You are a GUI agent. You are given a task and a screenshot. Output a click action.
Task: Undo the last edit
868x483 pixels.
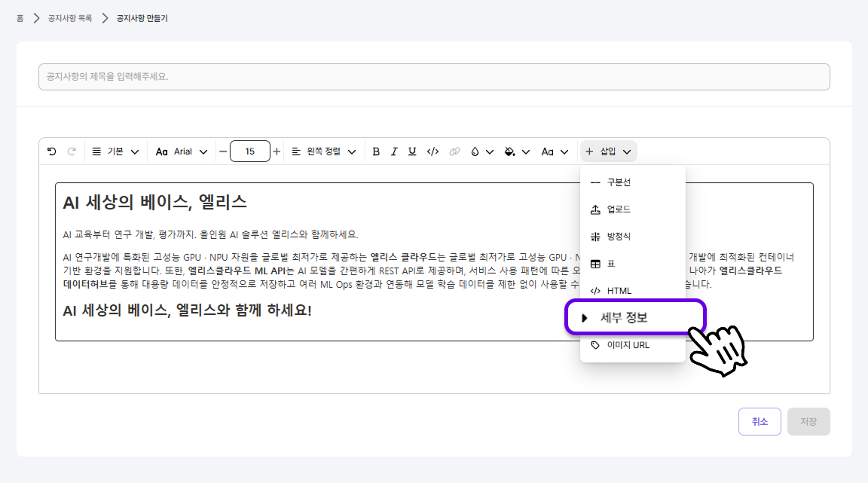pyautogui.click(x=52, y=151)
